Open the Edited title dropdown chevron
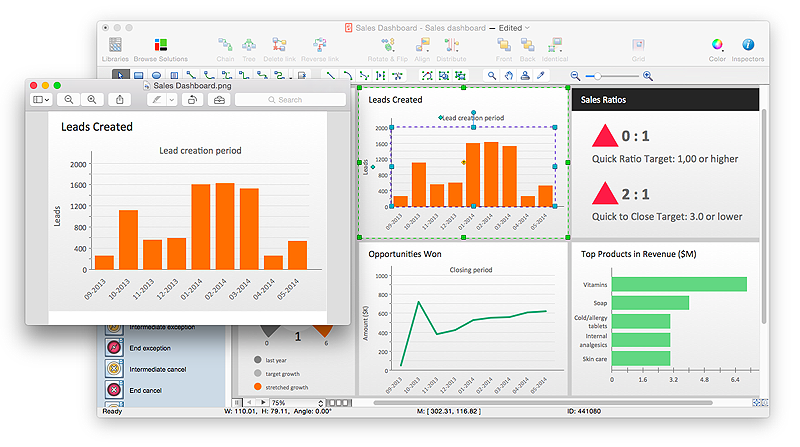 pyautogui.click(x=528, y=28)
